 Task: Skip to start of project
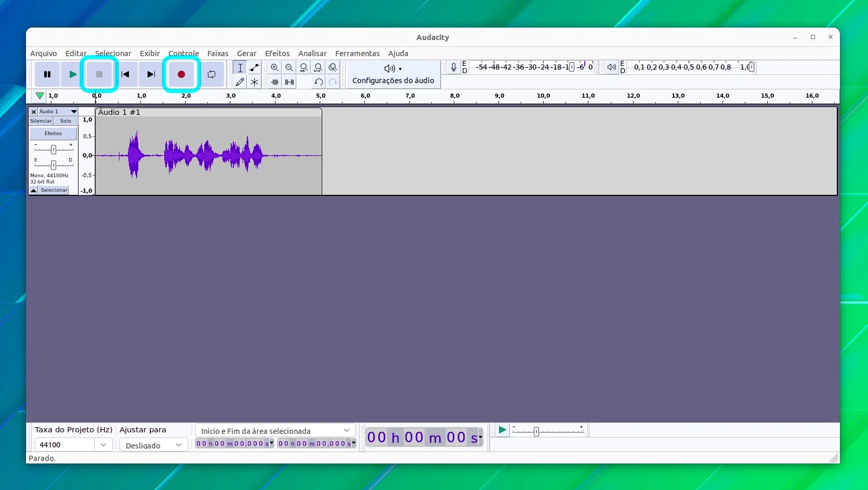(125, 74)
